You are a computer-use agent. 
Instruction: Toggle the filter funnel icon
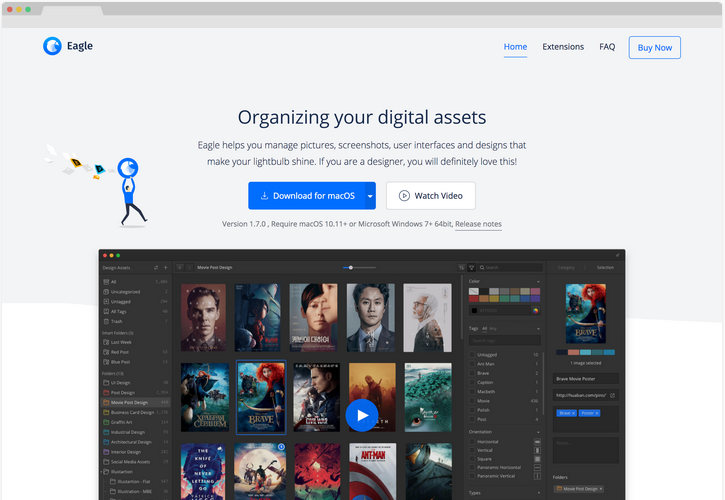click(x=472, y=267)
